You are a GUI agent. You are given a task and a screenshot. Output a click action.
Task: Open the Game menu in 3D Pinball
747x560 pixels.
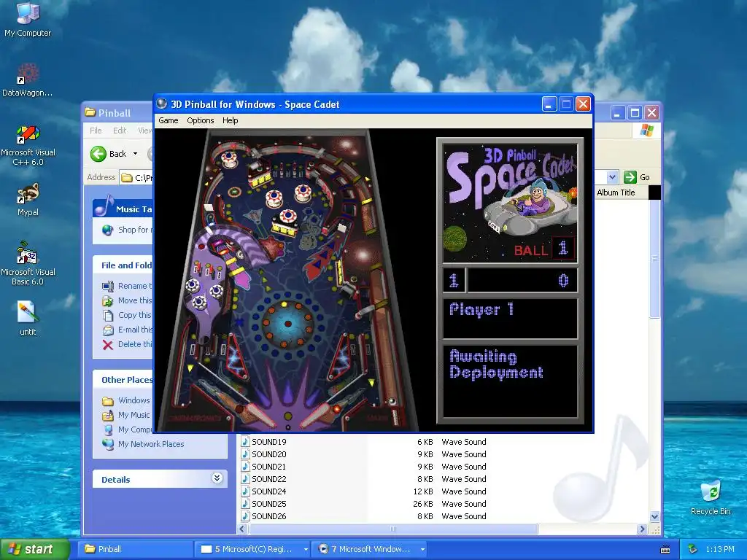[169, 120]
